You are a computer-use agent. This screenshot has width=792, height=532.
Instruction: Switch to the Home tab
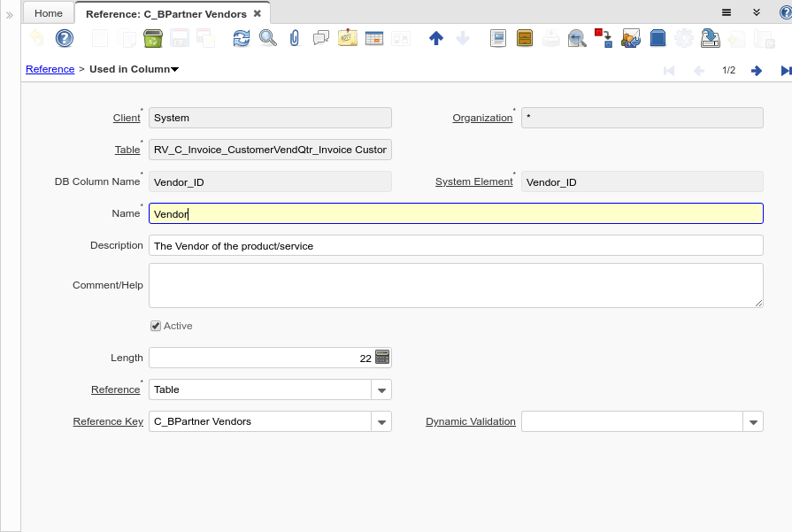(x=49, y=13)
